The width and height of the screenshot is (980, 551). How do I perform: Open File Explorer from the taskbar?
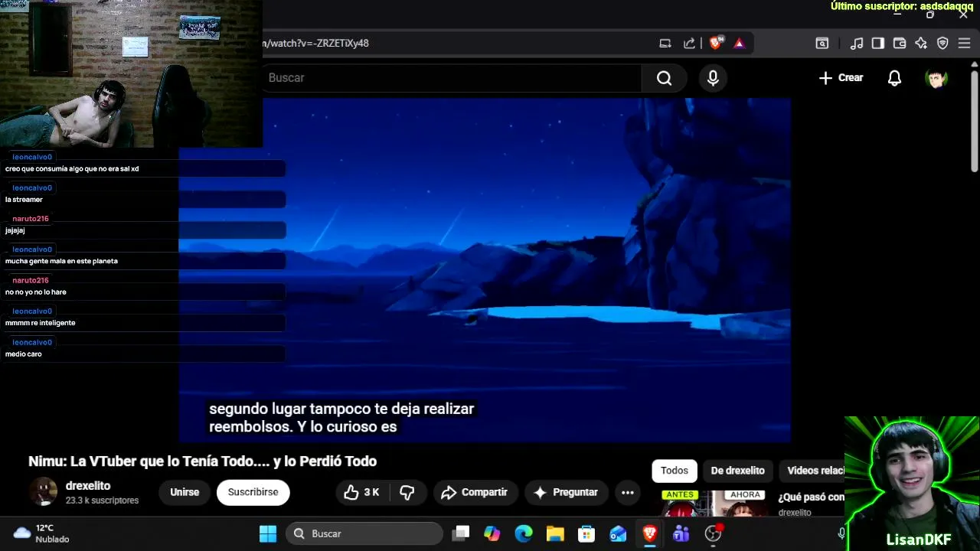click(x=555, y=533)
